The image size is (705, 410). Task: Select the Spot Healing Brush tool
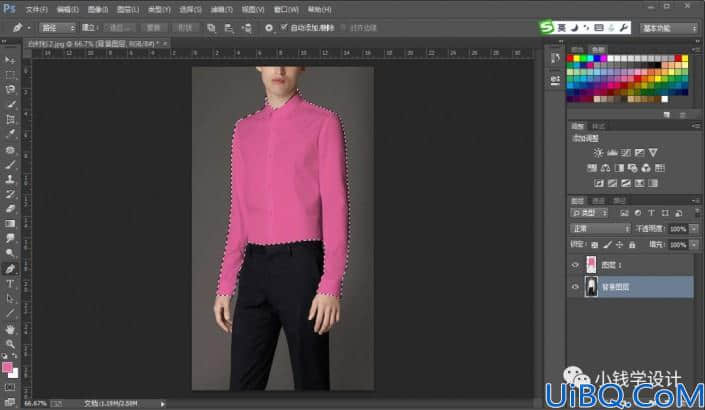click(10, 150)
